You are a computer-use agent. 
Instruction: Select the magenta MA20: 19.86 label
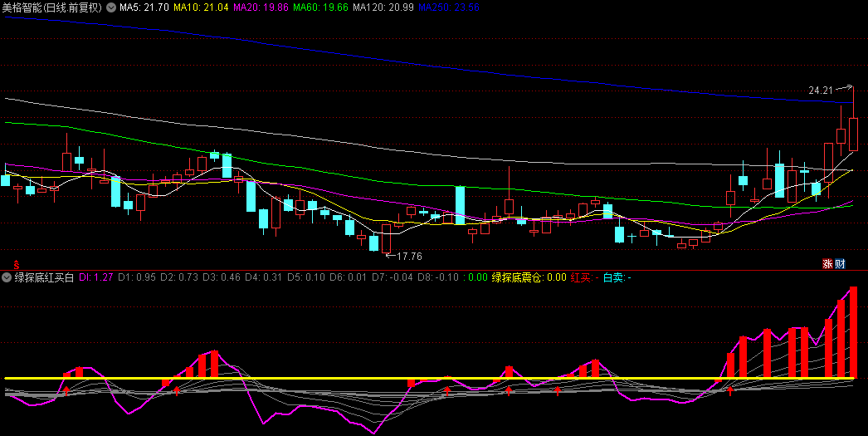[x=261, y=7]
